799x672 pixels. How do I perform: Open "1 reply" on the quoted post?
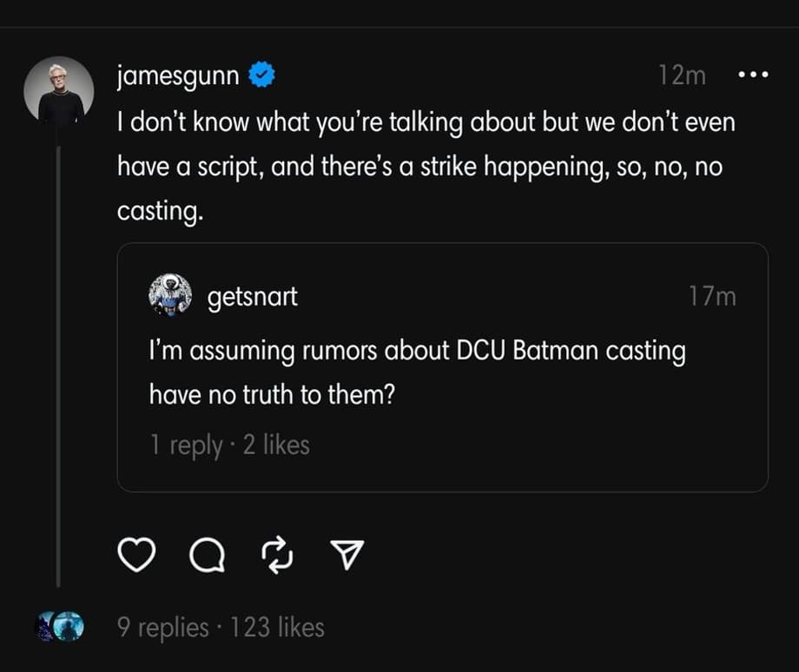pyautogui.click(x=186, y=445)
